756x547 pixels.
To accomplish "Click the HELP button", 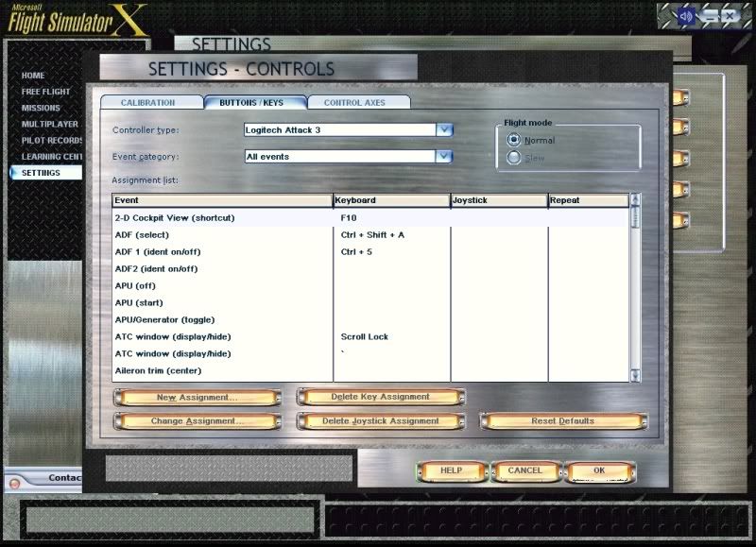I will (452, 470).
